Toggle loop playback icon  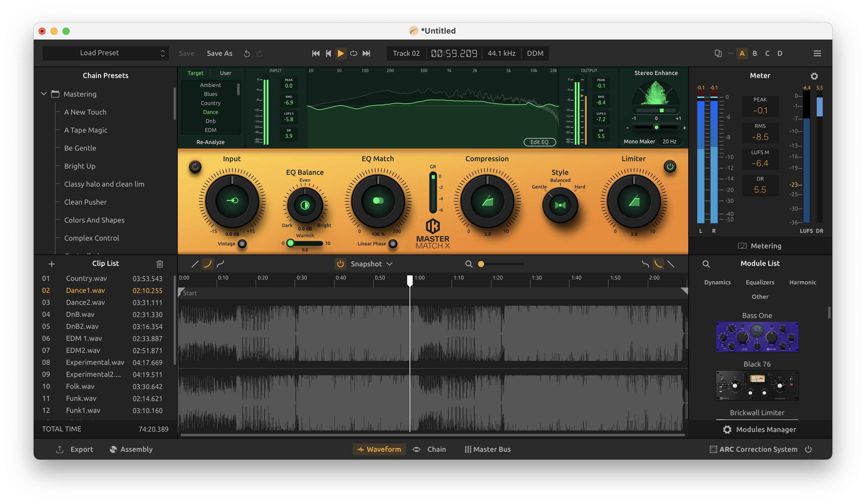tap(354, 53)
